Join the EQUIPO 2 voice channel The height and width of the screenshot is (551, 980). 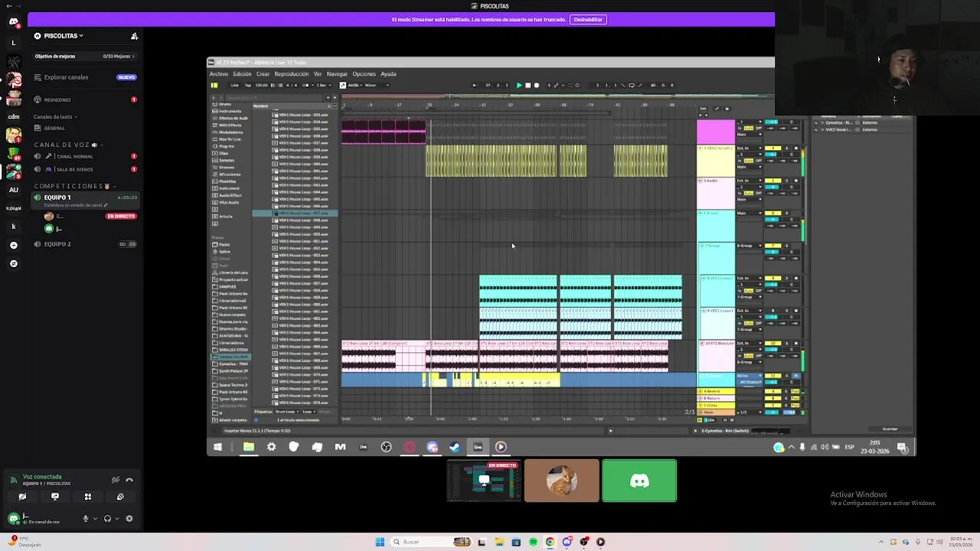84,244
